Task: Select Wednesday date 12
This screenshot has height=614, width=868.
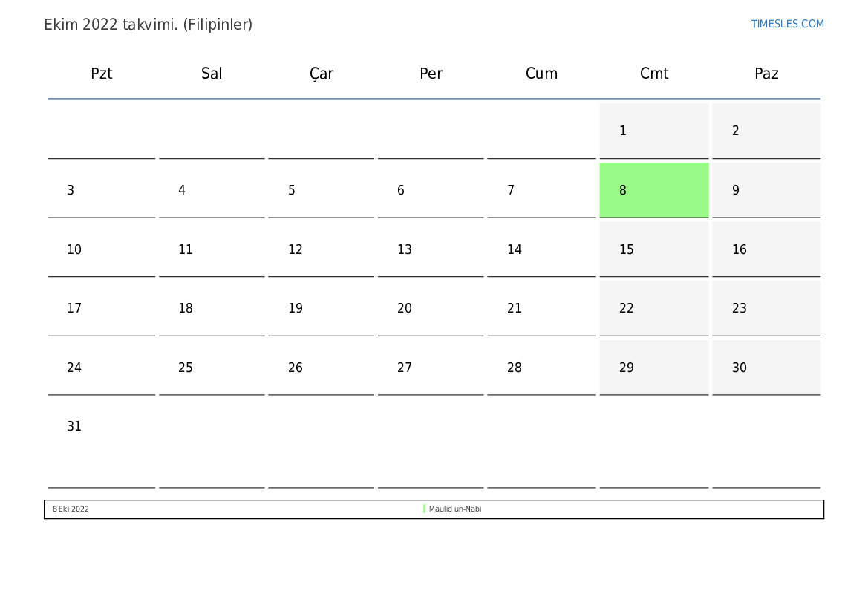Action: tap(296, 249)
